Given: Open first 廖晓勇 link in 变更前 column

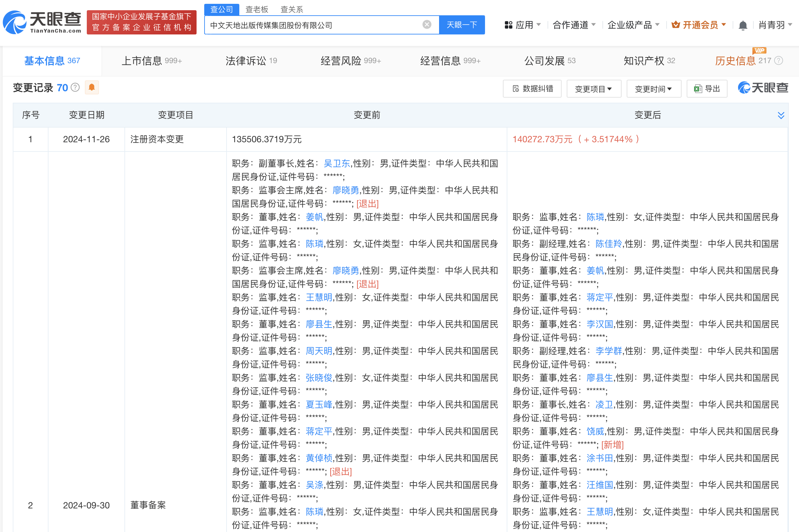Looking at the screenshot, I should pyautogui.click(x=346, y=190).
